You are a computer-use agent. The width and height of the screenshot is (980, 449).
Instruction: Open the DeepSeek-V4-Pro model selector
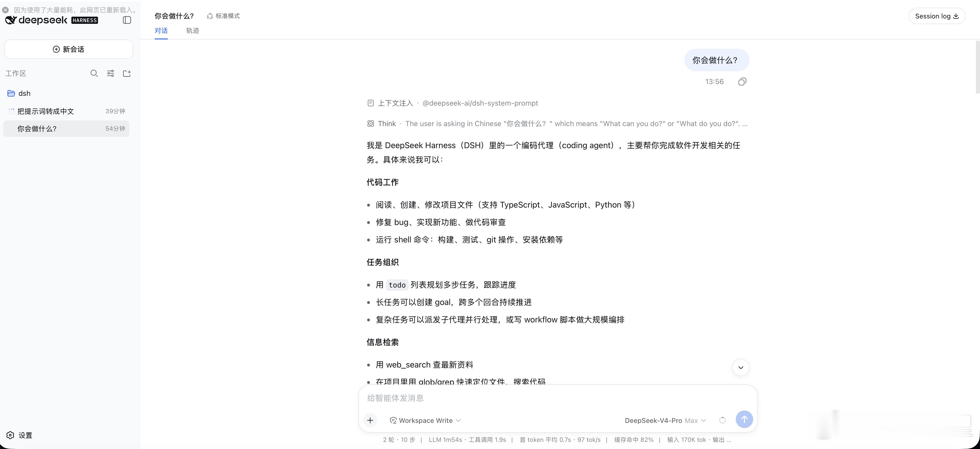pyautogui.click(x=665, y=421)
